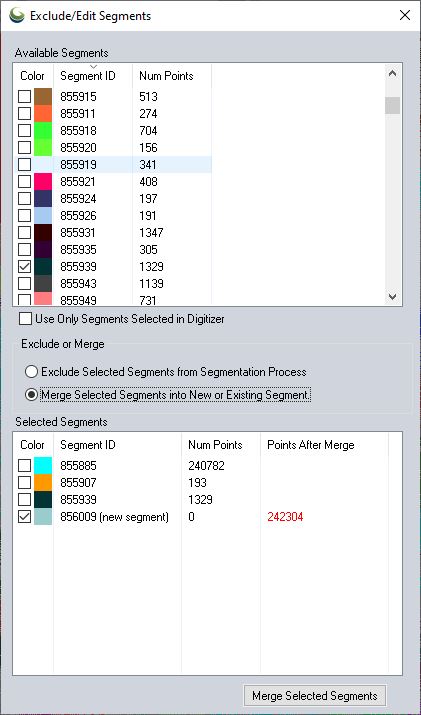Image resolution: width=421 pixels, height=715 pixels.
Task: Click the brown color swatch of segment 855915
Action: click(x=43, y=97)
